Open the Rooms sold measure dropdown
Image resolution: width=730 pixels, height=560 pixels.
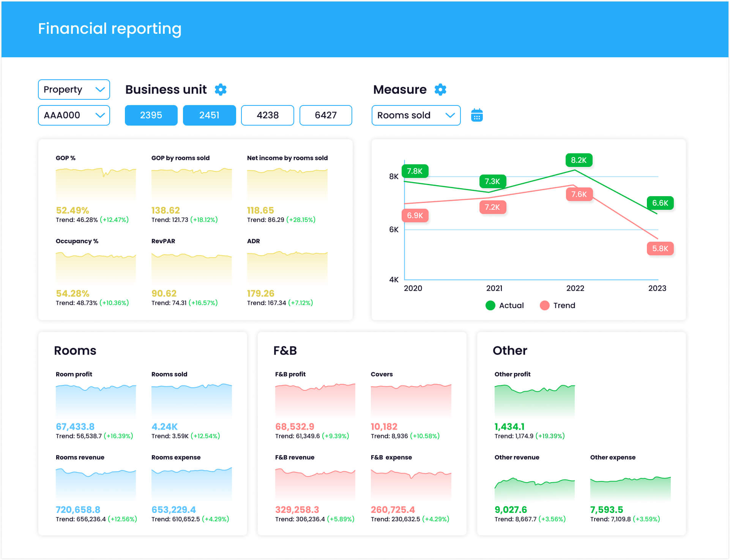pos(416,115)
